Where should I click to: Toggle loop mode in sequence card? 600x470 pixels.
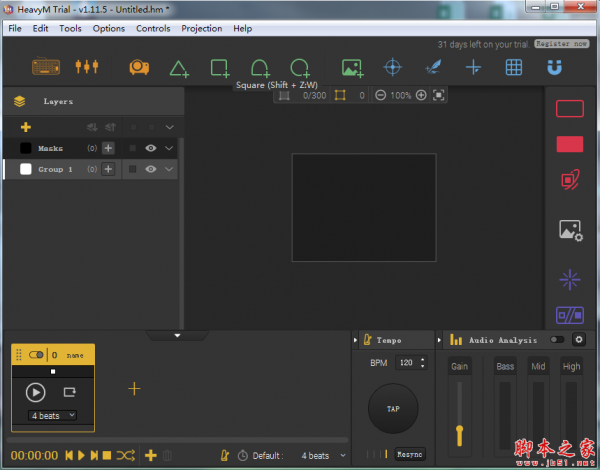(x=70, y=392)
